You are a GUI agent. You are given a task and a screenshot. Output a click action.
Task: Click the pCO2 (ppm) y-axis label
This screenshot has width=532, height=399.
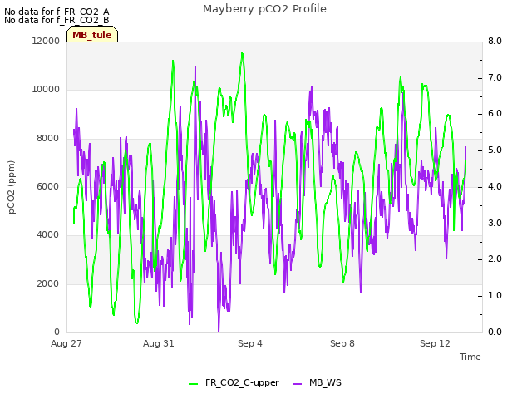(12, 187)
